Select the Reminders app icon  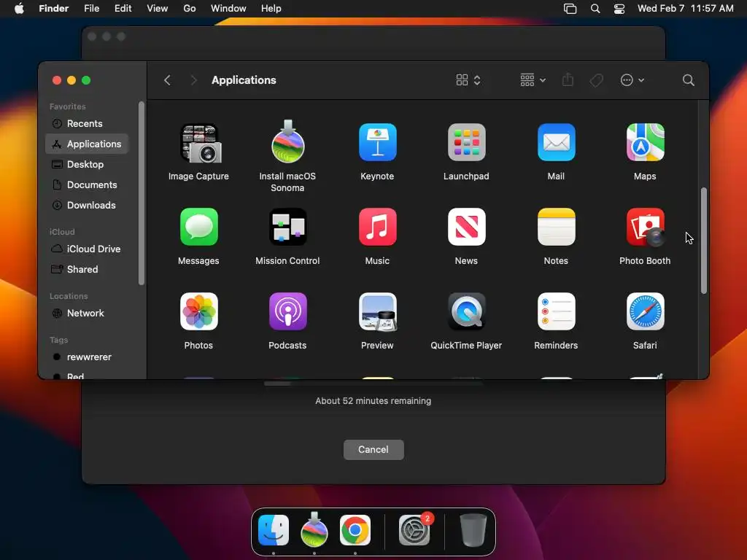[x=556, y=311]
